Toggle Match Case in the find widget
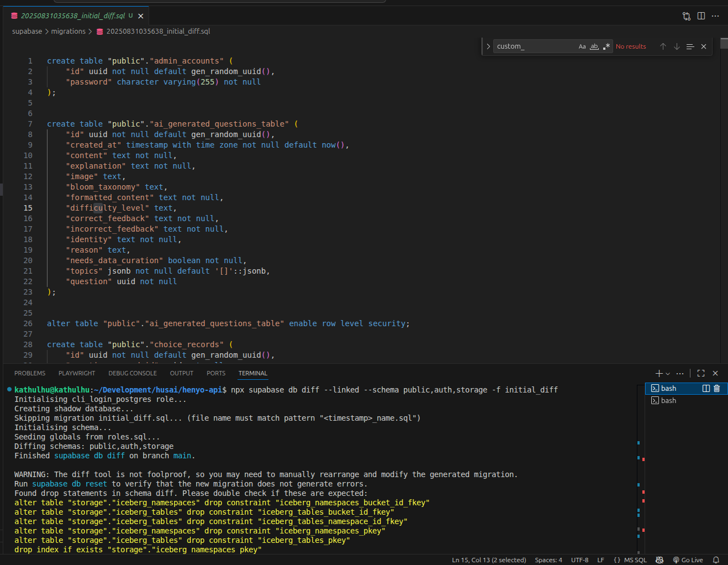Screen dimensions: 728x565 (582, 46)
